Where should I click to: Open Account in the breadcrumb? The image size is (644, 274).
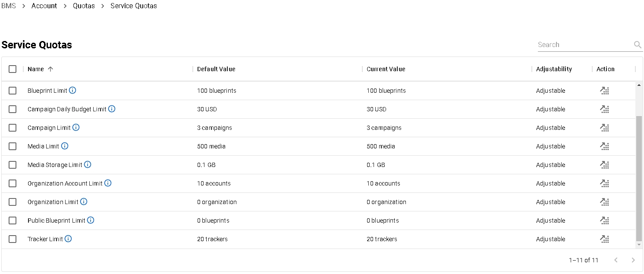(x=44, y=6)
